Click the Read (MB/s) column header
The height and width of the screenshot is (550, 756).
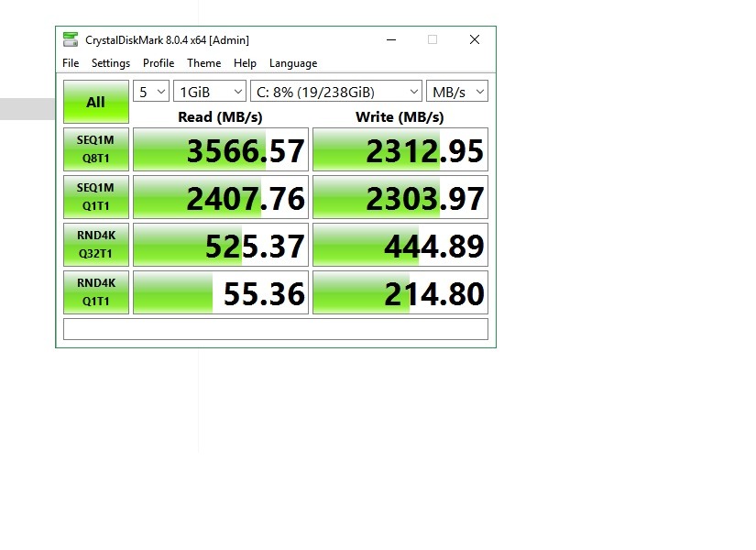(220, 117)
